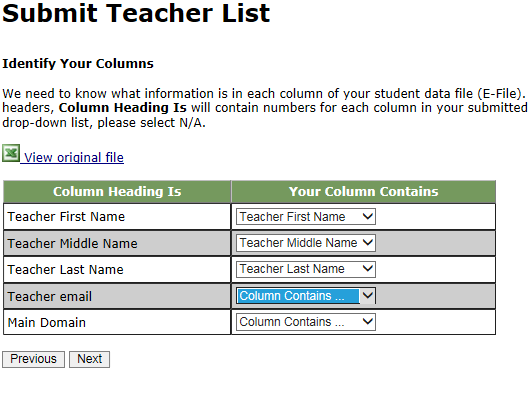Select the Teacher Last Name label cell
The image size is (528, 396).
coord(117,269)
